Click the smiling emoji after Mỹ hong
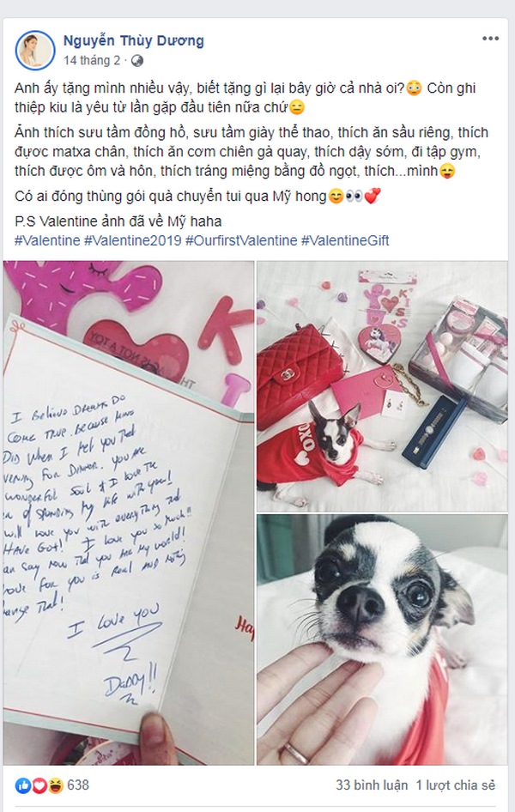Image resolution: width=515 pixels, height=812 pixels. (x=336, y=197)
